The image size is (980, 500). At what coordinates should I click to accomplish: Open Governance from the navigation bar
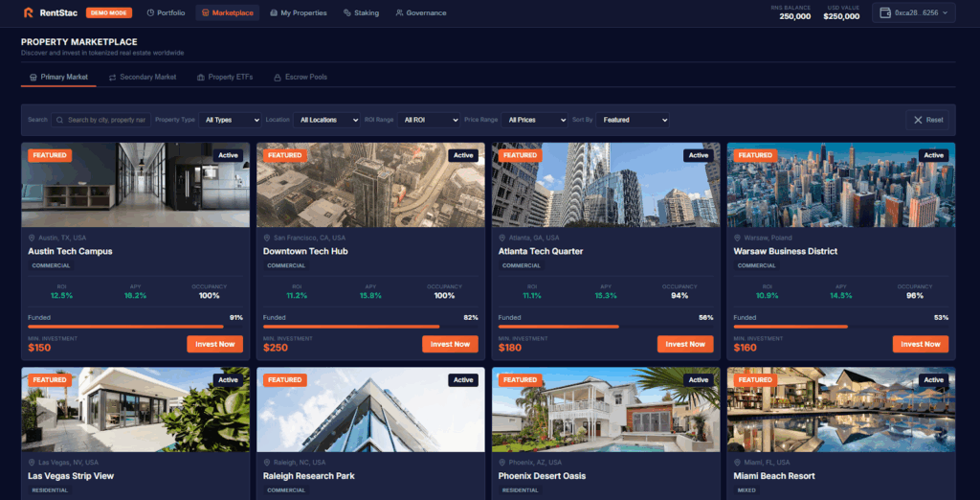420,12
